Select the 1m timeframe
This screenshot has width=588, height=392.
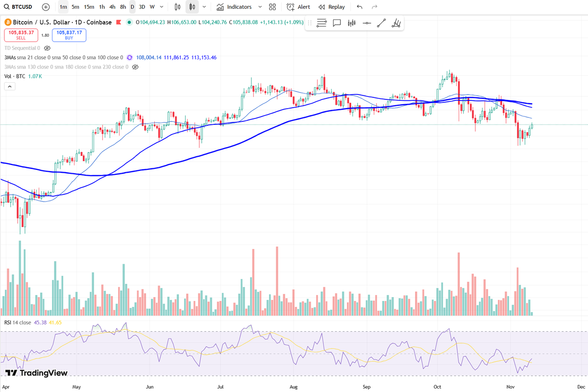(x=63, y=7)
